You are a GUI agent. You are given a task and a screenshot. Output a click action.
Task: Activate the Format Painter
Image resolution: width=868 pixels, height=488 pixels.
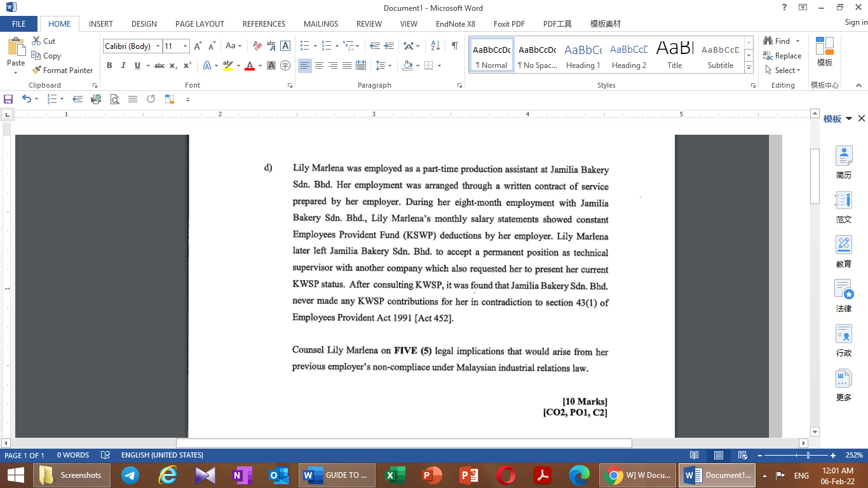coord(62,70)
